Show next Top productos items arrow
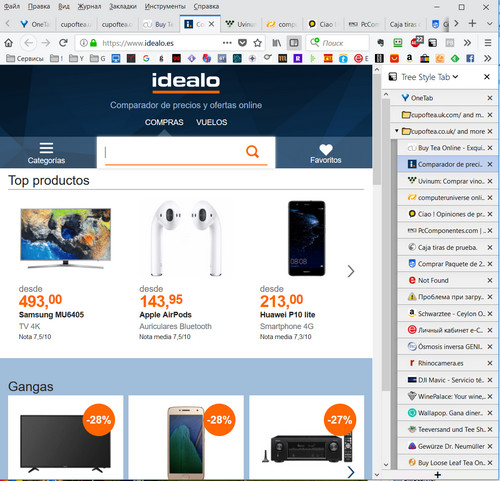The width and height of the screenshot is (500, 481). pyautogui.click(x=351, y=271)
